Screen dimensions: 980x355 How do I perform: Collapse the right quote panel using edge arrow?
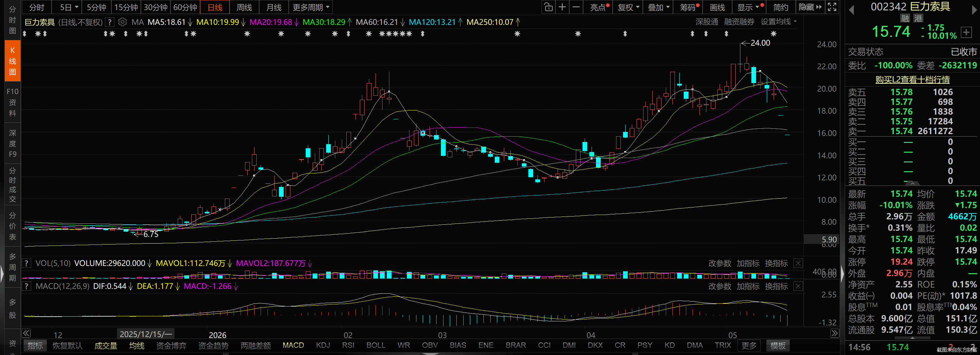tap(842, 273)
